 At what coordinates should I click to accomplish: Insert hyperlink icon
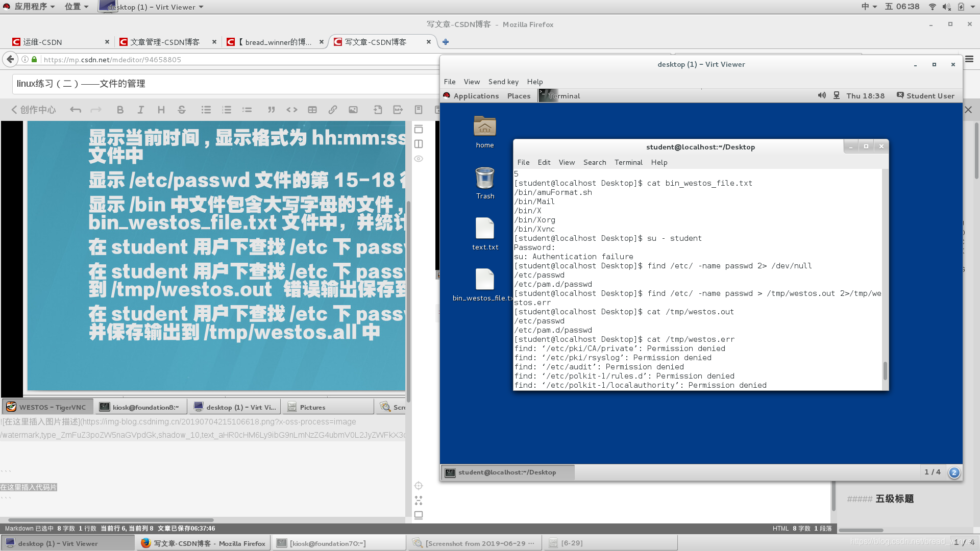coord(333,110)
